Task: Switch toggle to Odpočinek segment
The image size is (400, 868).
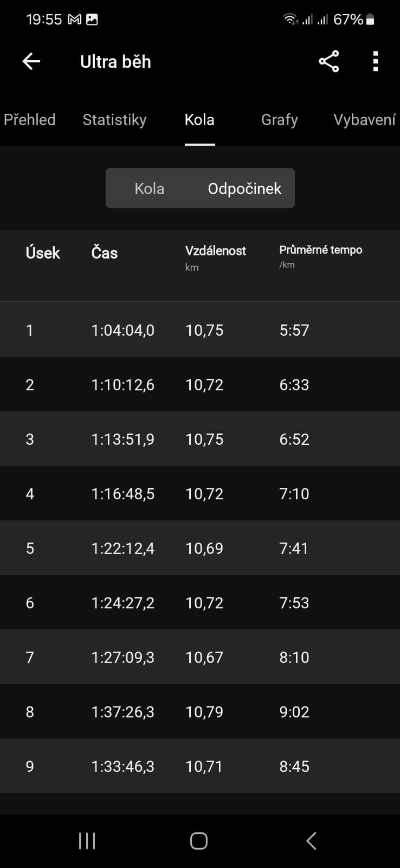Action: click(x=244, y=188)
